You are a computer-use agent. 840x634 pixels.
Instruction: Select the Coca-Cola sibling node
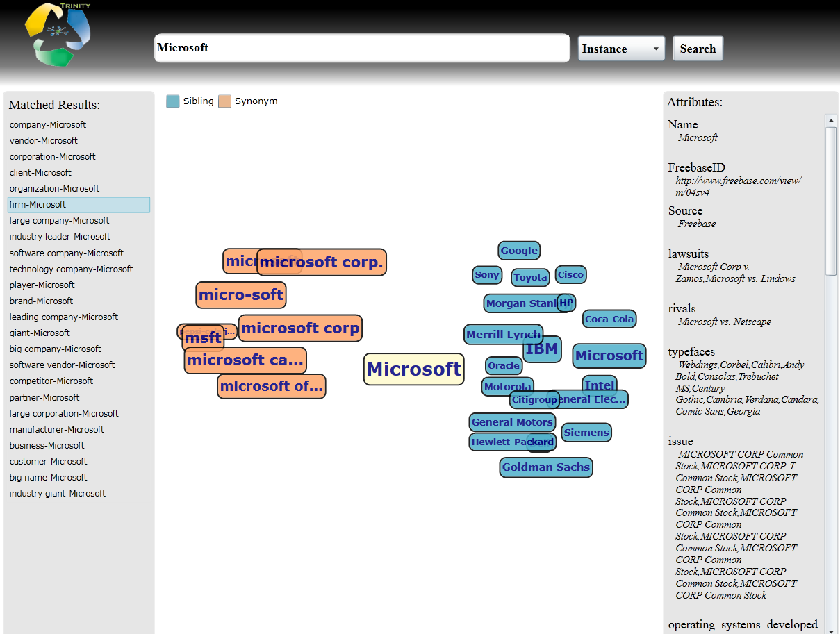609,319
